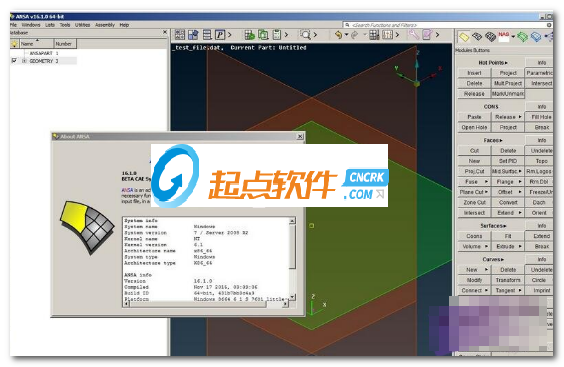Image resolution: width=564 pixels, height=367 pixels.
Task: Open the Lists menu
Action: coord(50,25)
